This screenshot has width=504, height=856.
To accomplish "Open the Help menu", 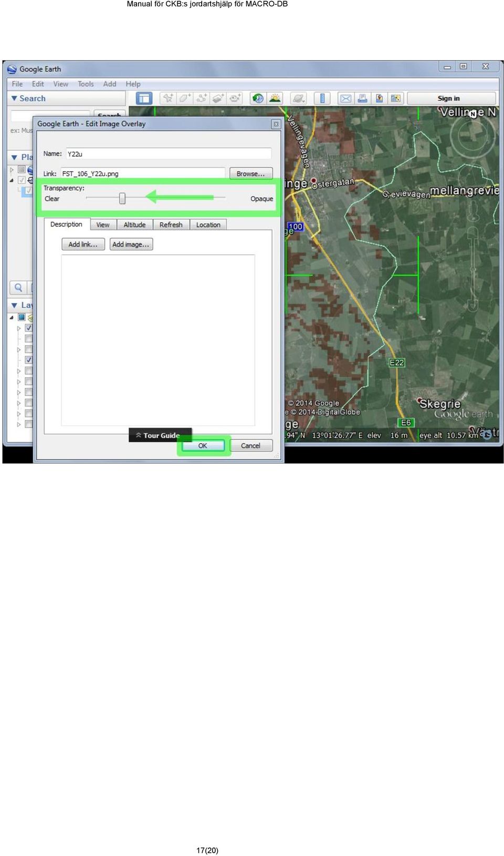I will coord(133,84).
